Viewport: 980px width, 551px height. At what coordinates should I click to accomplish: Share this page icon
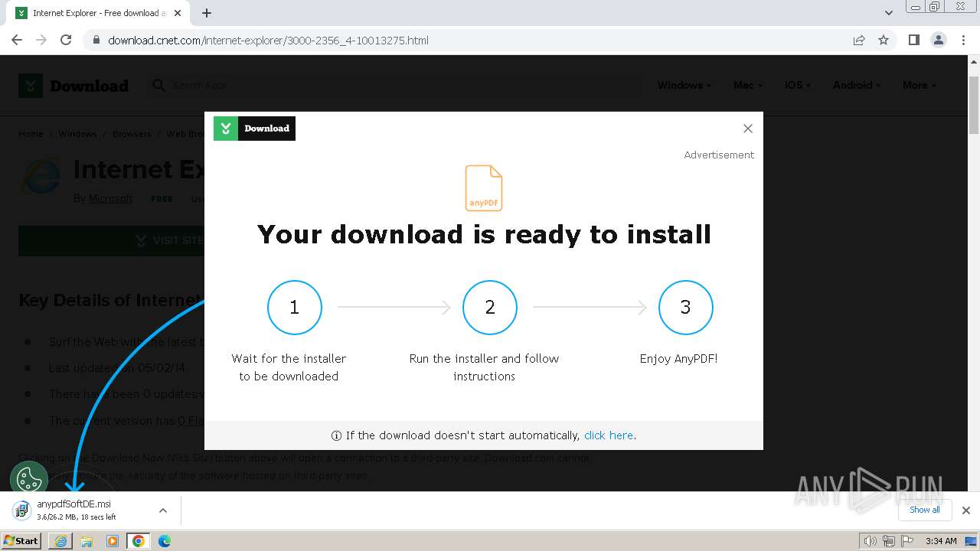click(x=859, y=40)
